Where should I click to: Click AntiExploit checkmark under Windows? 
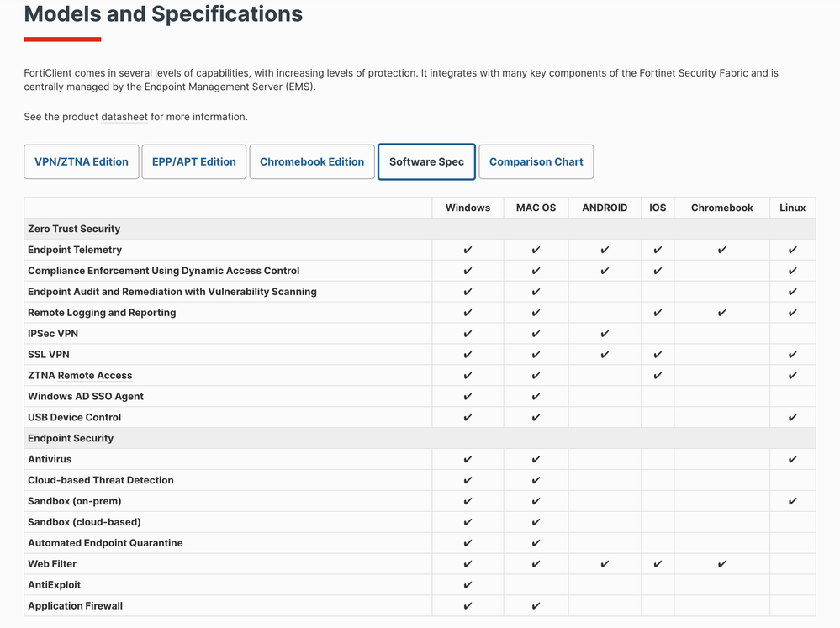[x=468, y=585]
